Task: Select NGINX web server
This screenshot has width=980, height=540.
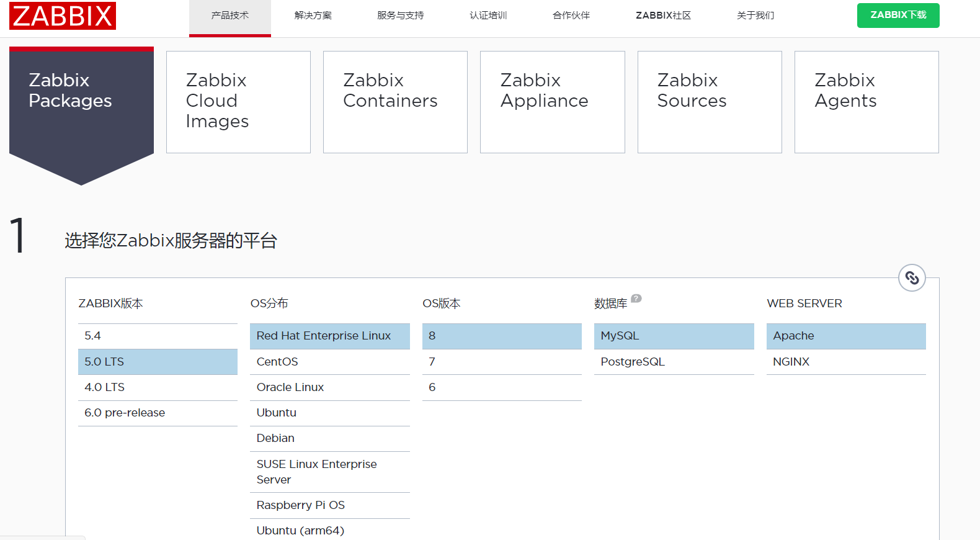Action: pos(846,362)
